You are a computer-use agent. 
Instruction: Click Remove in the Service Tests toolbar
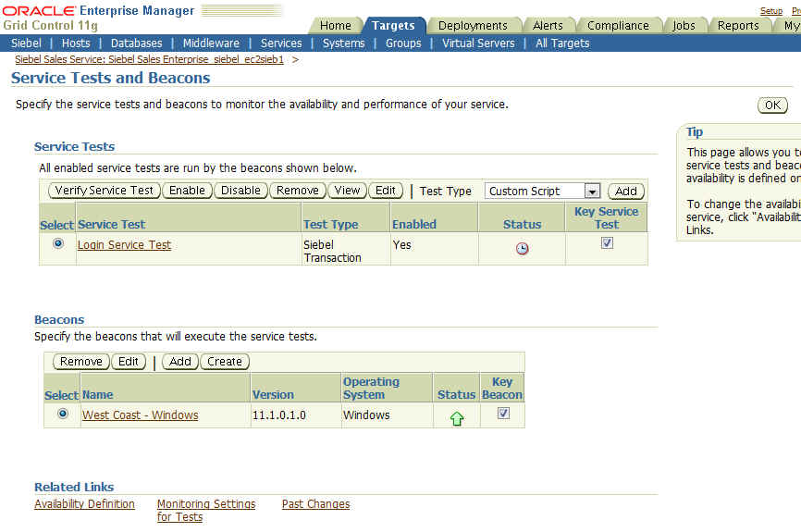[x=297, y=191]
